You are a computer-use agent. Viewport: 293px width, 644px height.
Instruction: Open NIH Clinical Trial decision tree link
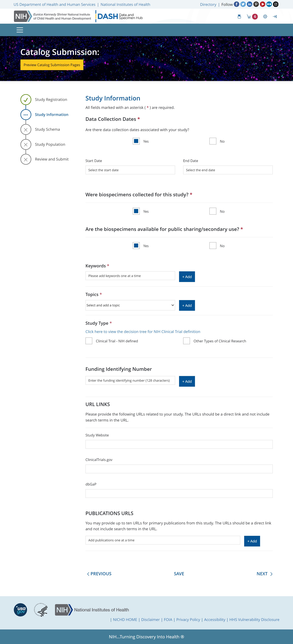[x=143, y=332]
